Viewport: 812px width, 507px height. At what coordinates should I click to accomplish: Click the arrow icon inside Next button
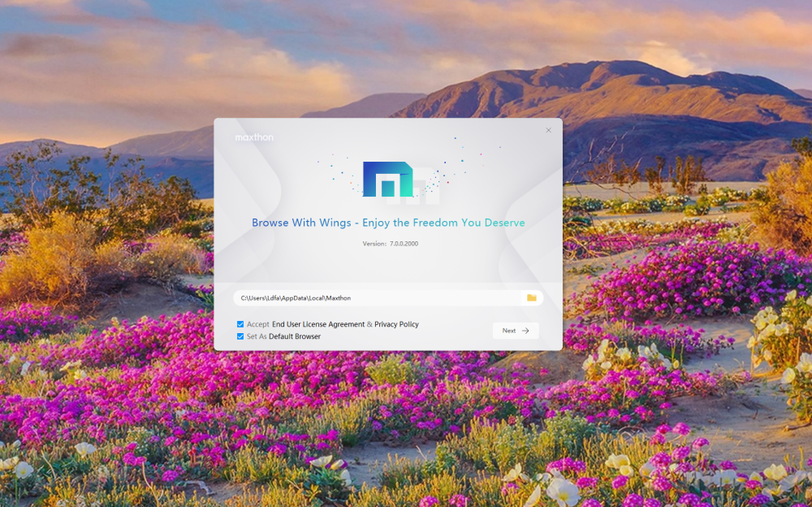pos(525,331)
